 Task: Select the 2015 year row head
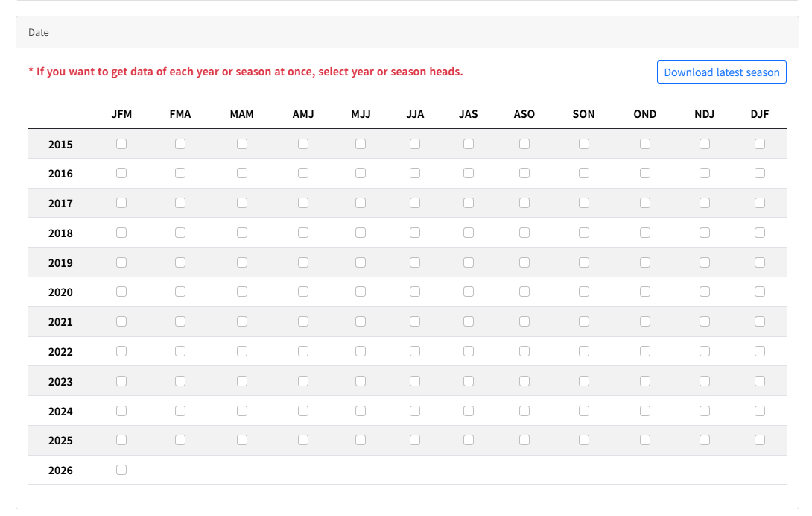pos(60,145)
